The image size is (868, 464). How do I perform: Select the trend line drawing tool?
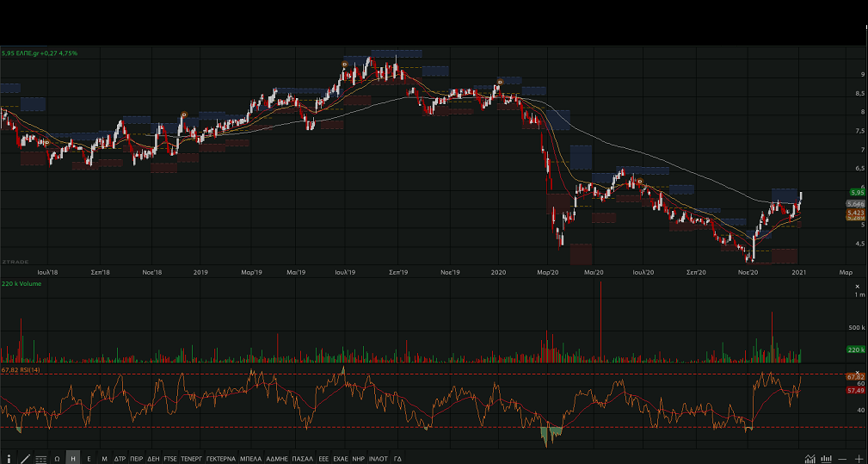pos(25,458)
